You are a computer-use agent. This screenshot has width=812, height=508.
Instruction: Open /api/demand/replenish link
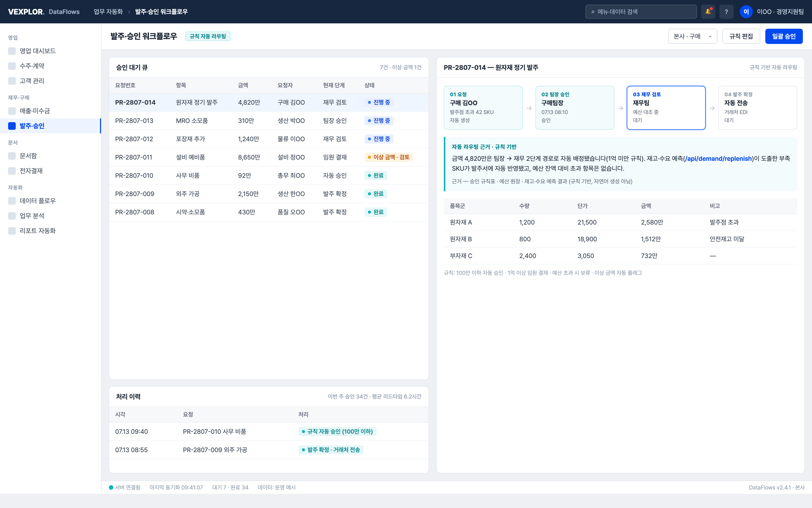tap(718, 158)
